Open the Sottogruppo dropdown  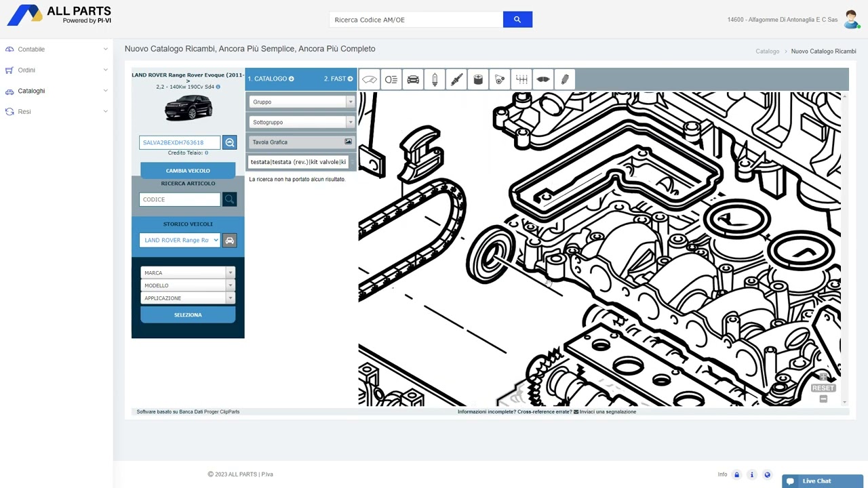[302, 122]
